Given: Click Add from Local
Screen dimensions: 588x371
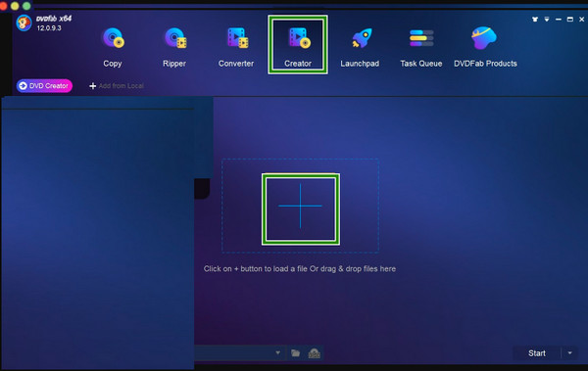Looking at the screenshot, I should pyautogui.click(x=117, y=86).
